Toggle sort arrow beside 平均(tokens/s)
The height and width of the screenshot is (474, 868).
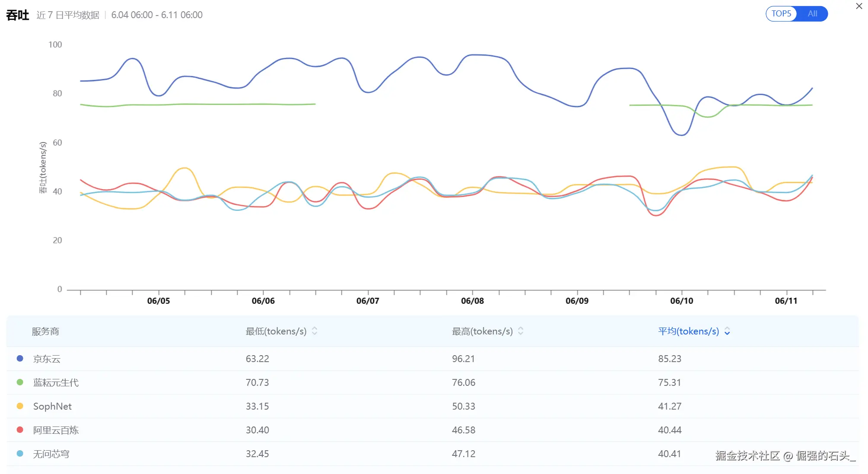(727, 331)
